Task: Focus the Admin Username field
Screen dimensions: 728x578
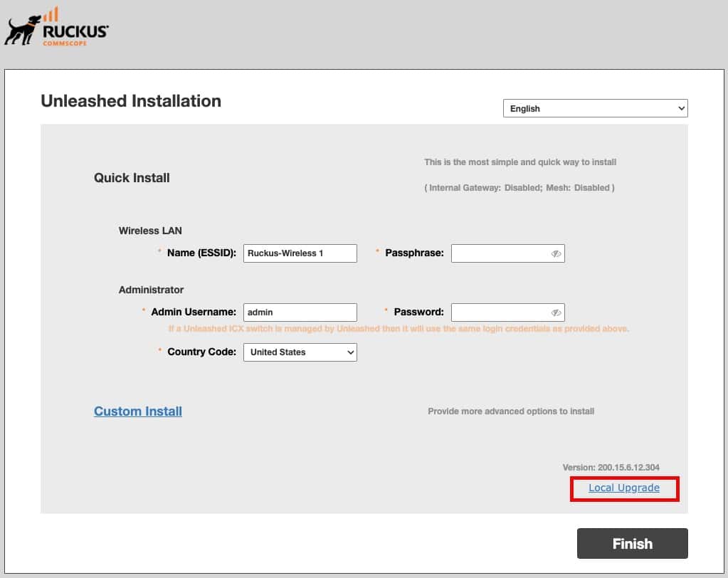Action: [x=300, y=312]
